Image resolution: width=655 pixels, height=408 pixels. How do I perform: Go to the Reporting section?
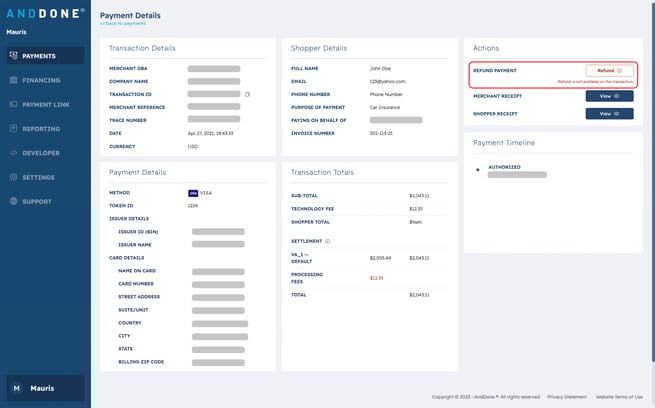[x=41, y=129]
